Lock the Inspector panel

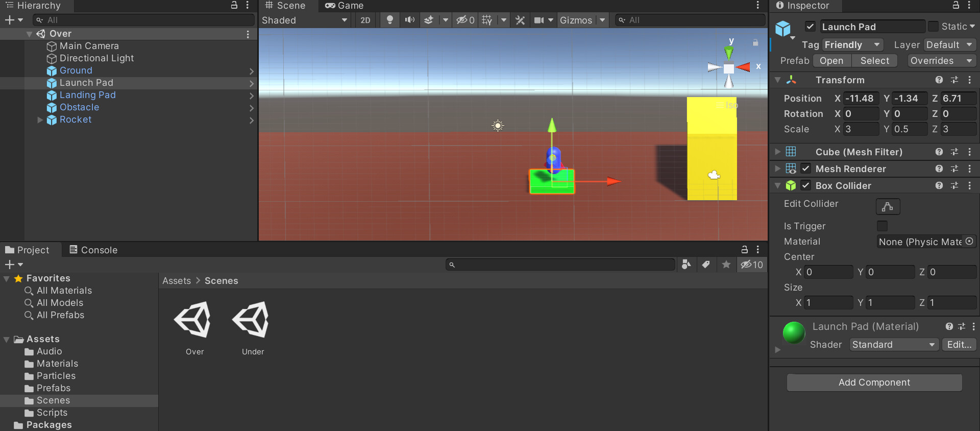click(955, 6)
